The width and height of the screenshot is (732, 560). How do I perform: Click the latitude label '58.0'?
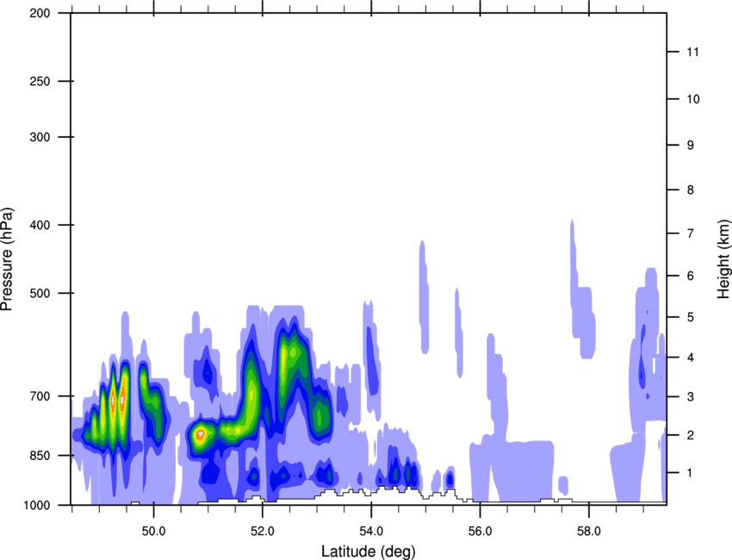click(589, 531)
